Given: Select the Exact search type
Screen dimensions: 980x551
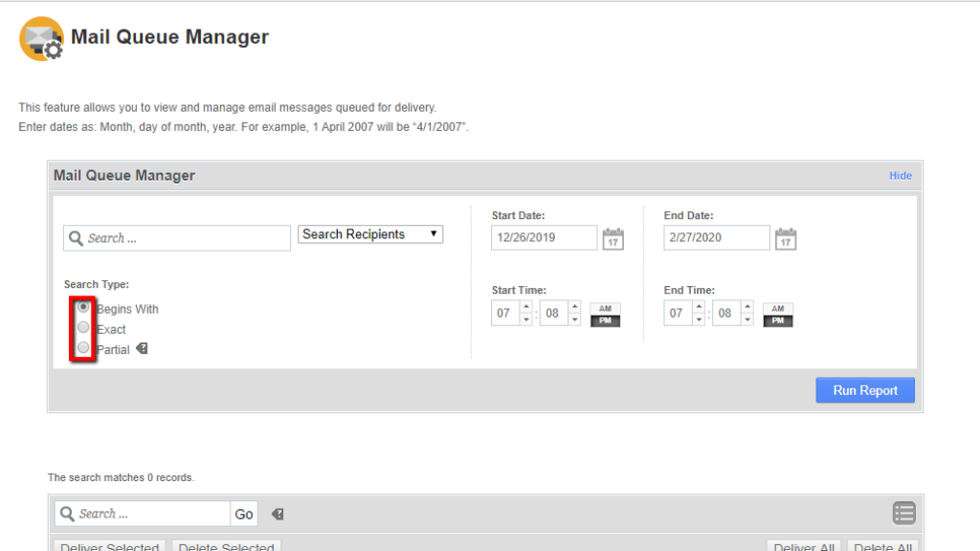Looking at the screenshot, I should [x=83, y=327].
